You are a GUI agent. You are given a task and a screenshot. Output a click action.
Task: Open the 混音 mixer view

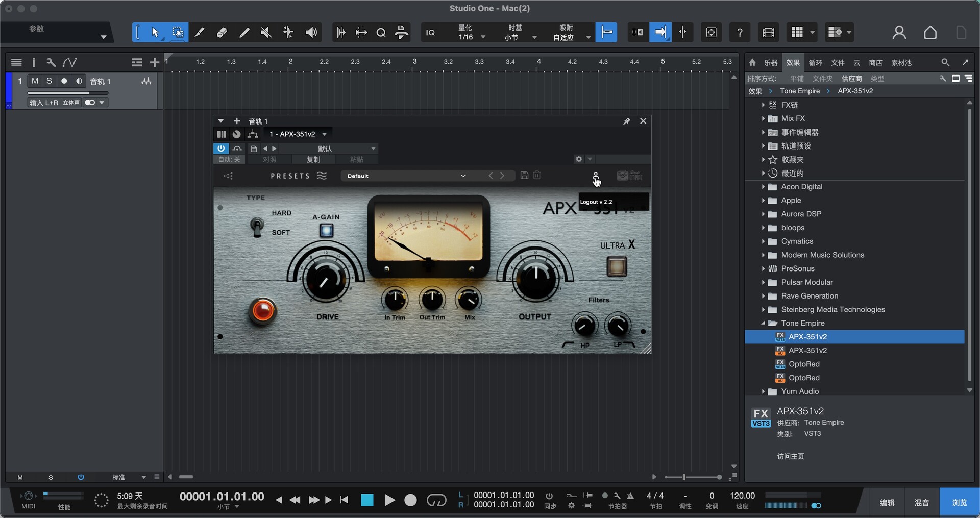pos(921,502)
